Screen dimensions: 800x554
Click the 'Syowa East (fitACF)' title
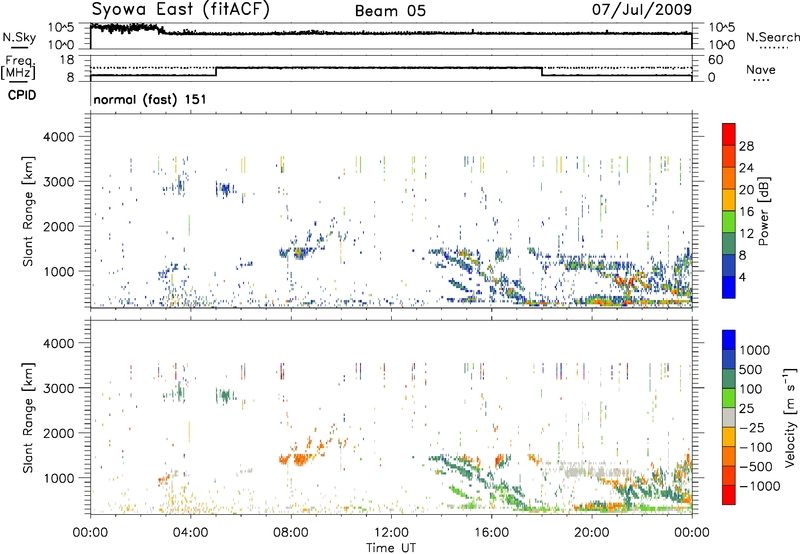pos(180,10)
